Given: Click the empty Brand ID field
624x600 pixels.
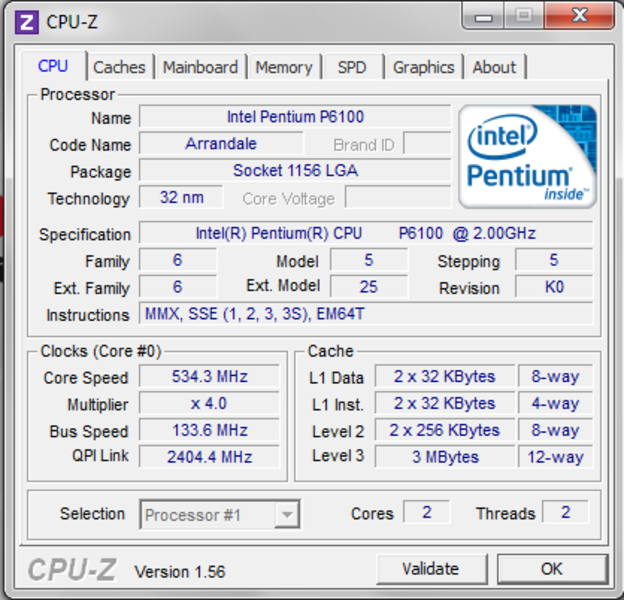Looking at the screenshot, I should [427, 144].
